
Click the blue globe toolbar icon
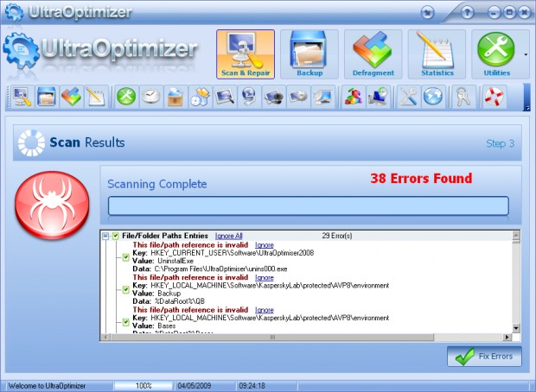[433, 97]
